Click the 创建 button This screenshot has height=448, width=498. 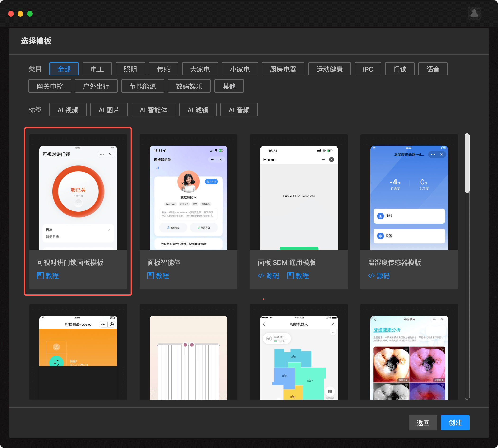point(455,423)
